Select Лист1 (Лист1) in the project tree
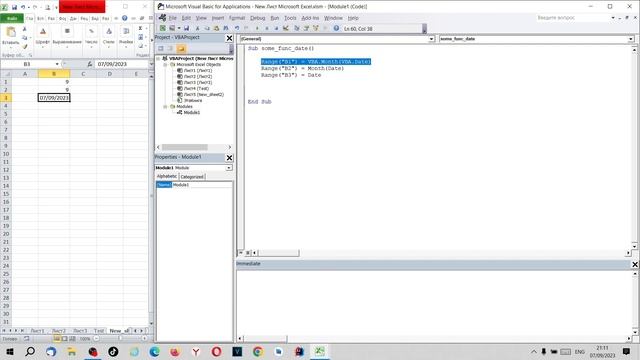The image size is (640, 360). (x=198, y=70)
